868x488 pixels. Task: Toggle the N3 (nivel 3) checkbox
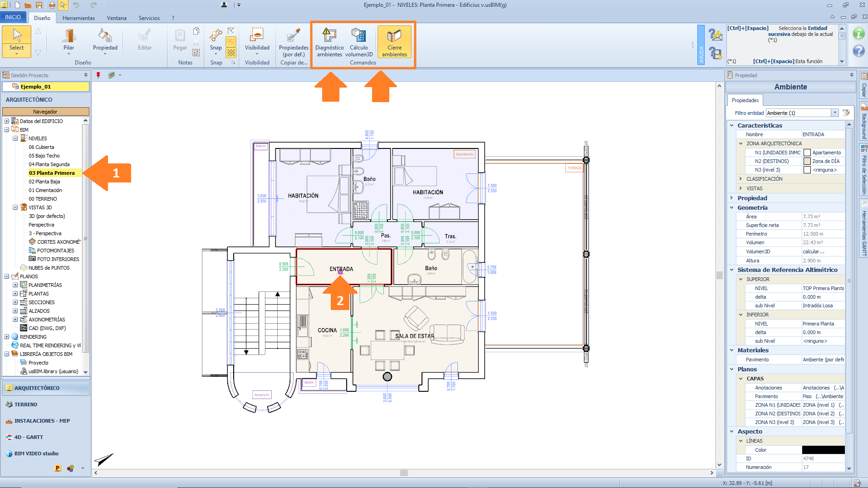point(807,170)
